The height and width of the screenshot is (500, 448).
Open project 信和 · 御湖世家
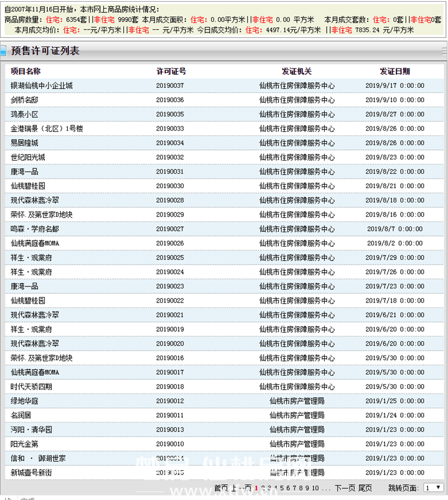click(x=38, y=458)
